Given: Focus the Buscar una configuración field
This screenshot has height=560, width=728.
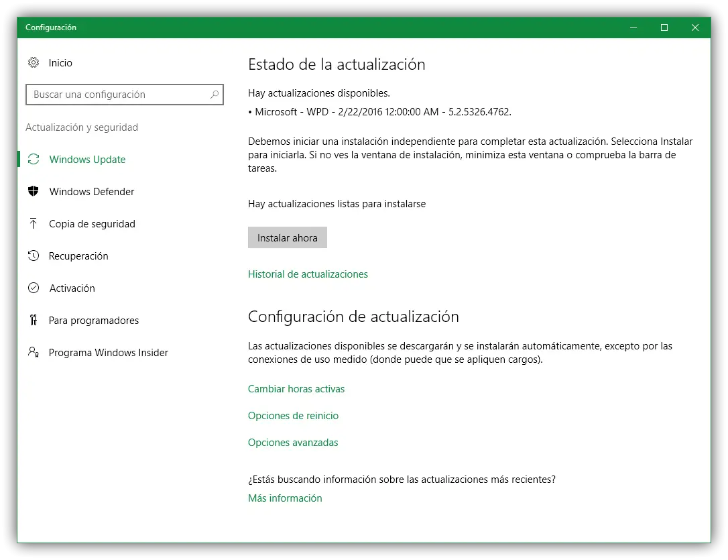Looking at the screenshot, I should 125,95.
